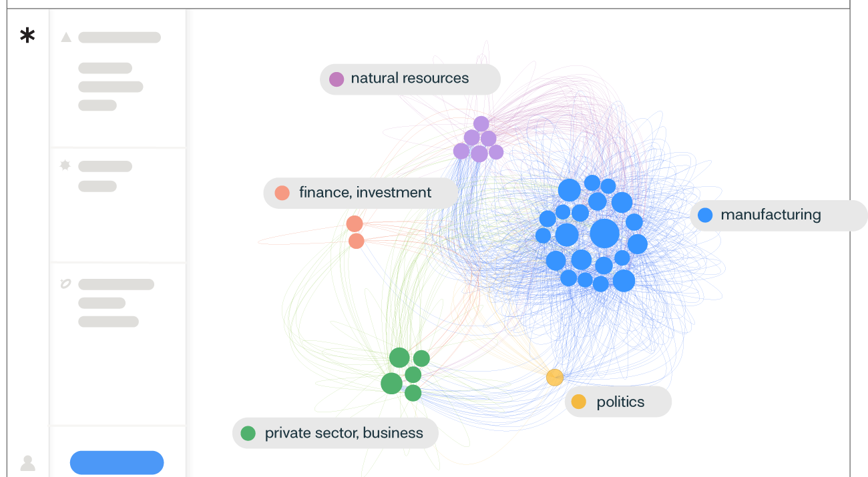Click the asterisk logo icon

tap(27, 36)
